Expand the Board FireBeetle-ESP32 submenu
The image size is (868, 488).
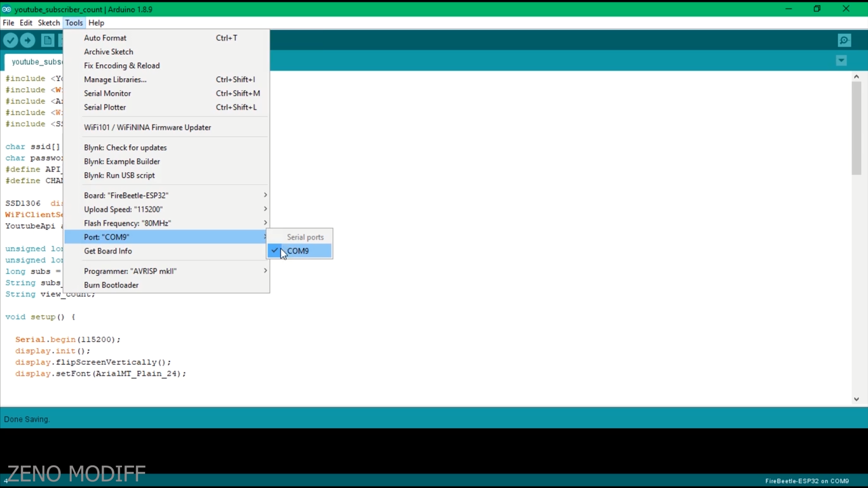[167, 195]
